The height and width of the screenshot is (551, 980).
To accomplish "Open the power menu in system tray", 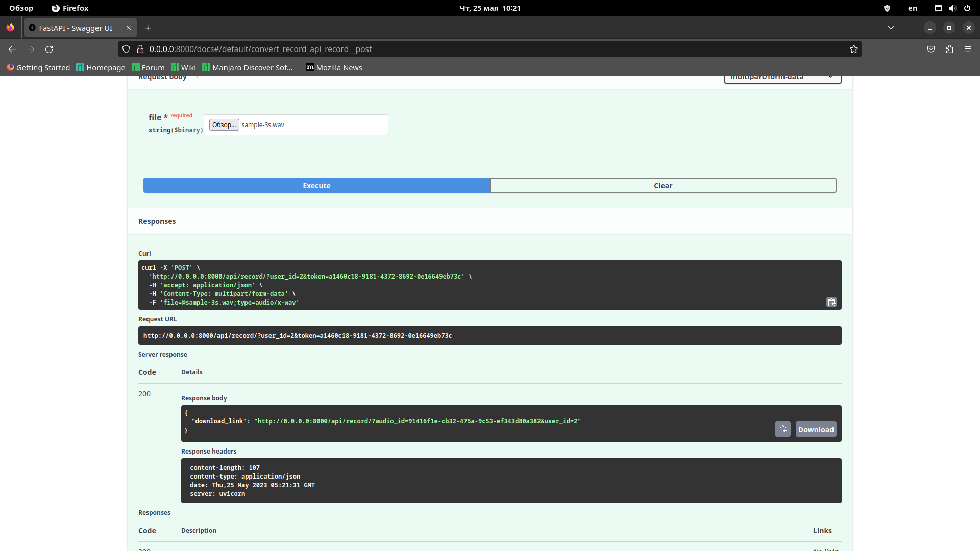I will (967, 8).
